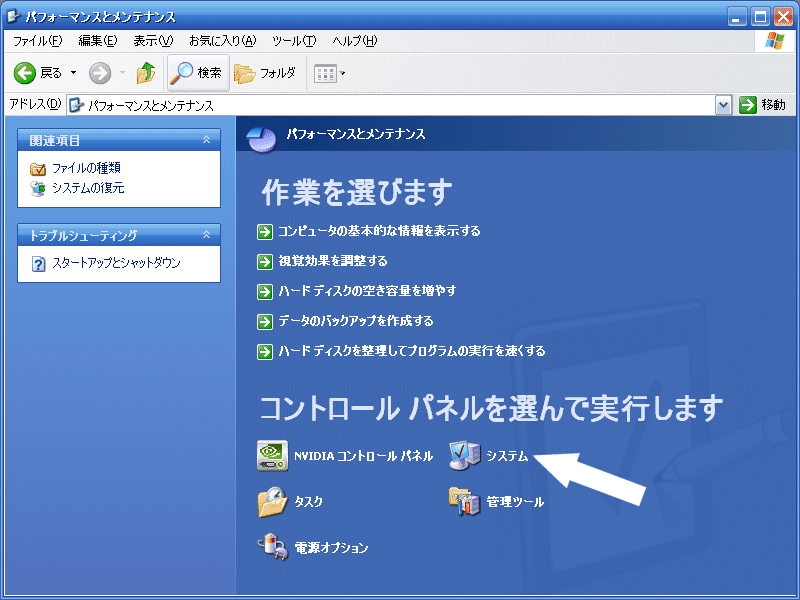The width and height of the screenshot is (800, 600).
Task: Open the 管理ツール text link
Action: coord(515,502)
